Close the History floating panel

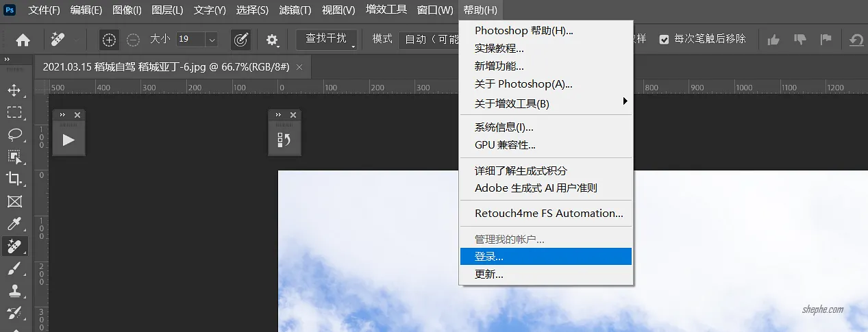[x=293, y=115]
